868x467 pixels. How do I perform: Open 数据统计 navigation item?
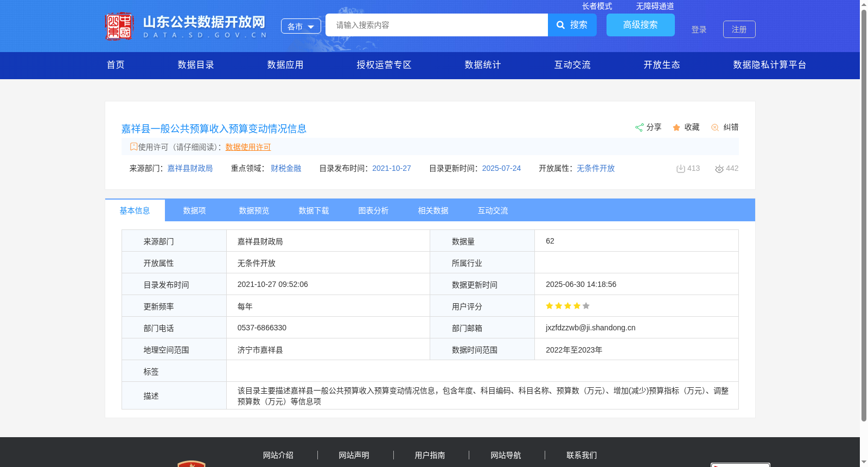click(483, 65)
